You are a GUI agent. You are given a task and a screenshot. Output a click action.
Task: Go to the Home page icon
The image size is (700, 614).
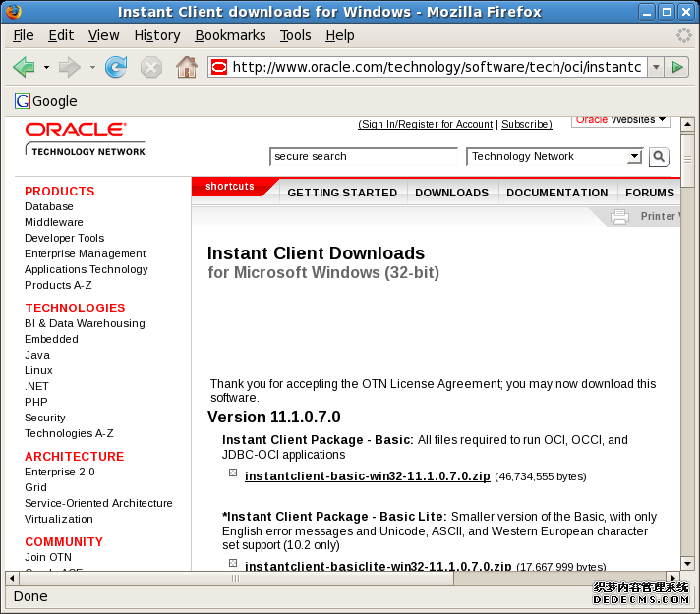click(186, 67)
